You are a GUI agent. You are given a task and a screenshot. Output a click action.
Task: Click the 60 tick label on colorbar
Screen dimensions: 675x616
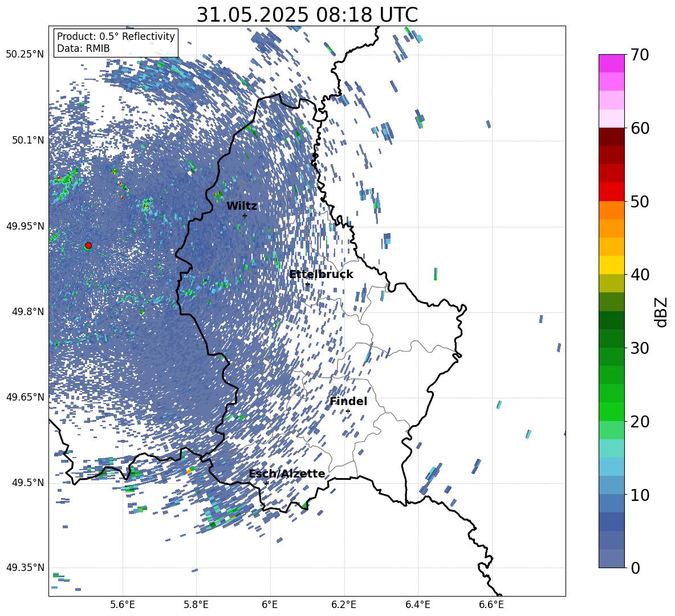pos(640,128)
